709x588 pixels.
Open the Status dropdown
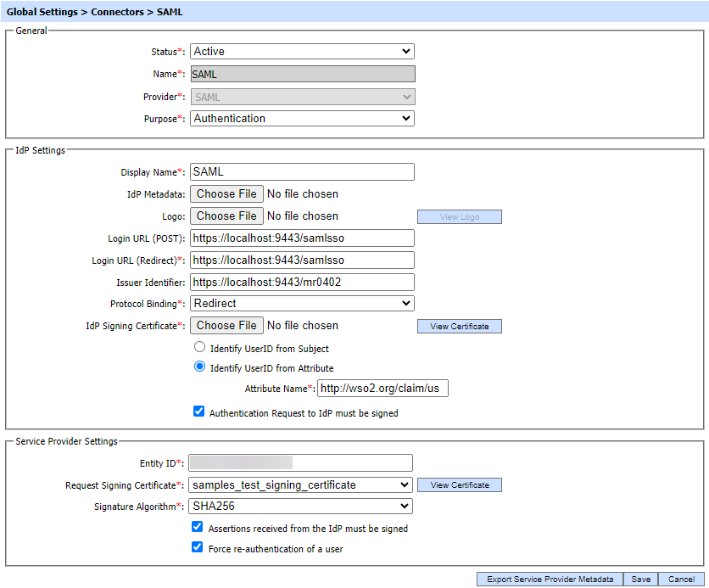(302, 52)
